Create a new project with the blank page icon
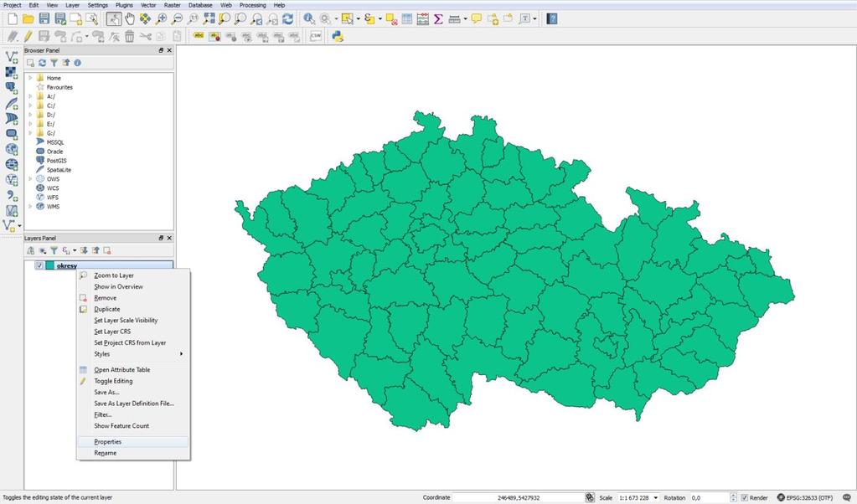Viewport: 857px width, 504px height. pyautogui.click(x=12, y=19)
